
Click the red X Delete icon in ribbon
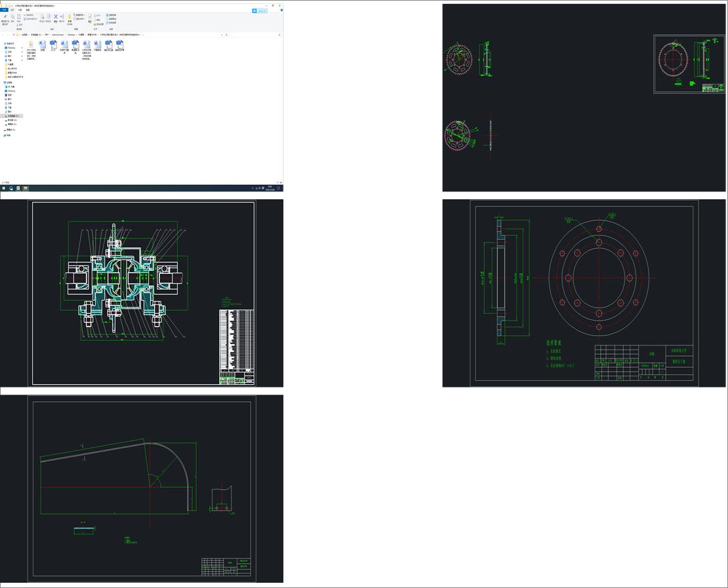[56, 18]
